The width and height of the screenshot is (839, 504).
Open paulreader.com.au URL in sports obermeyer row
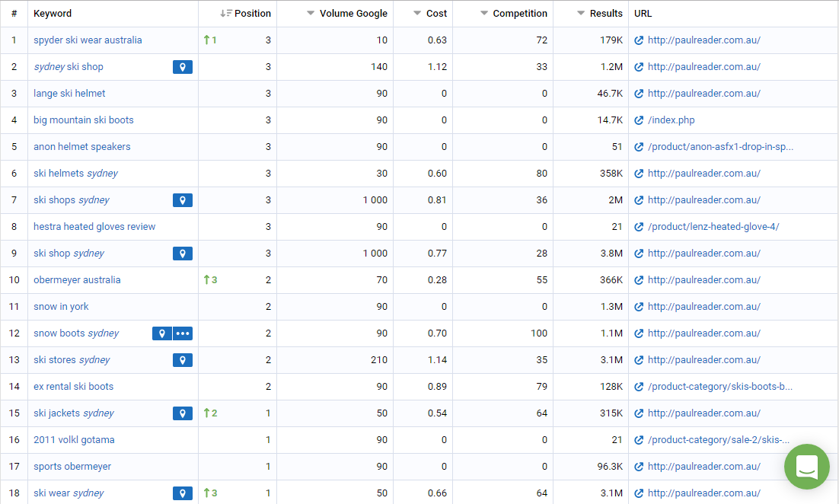[x=703, y=467]
